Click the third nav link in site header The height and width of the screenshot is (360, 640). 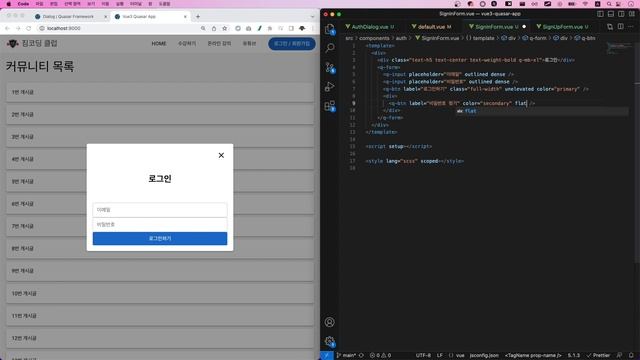219,44
